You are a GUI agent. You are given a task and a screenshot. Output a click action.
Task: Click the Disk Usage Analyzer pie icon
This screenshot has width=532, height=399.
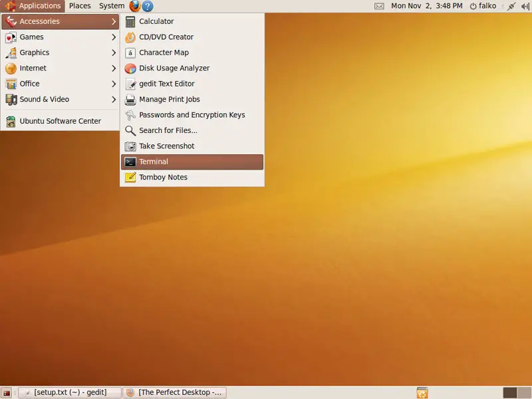pos(130,68)
